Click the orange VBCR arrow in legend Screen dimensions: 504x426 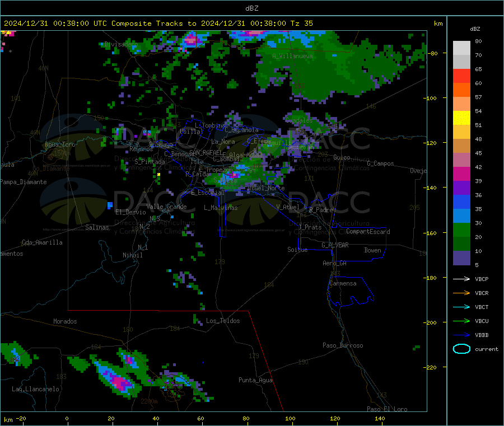pos(461,293)
